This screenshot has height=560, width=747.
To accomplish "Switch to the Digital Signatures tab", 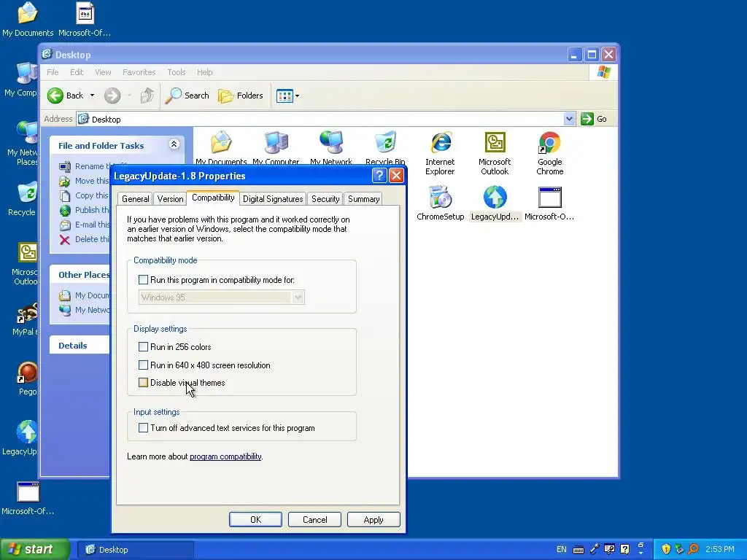I will [273, 199].
